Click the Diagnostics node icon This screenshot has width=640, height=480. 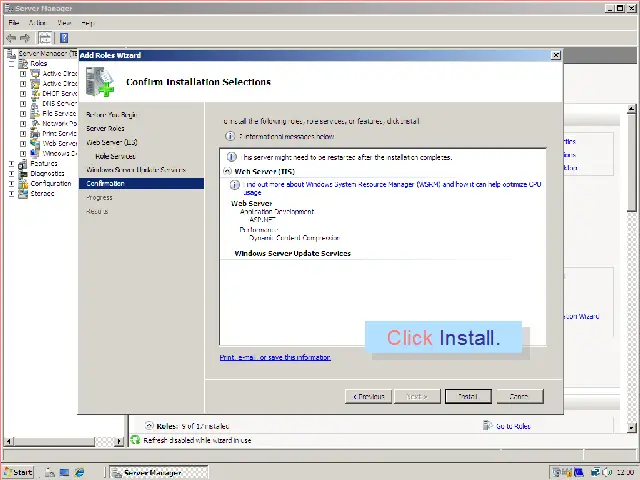[x=23, y=173]
